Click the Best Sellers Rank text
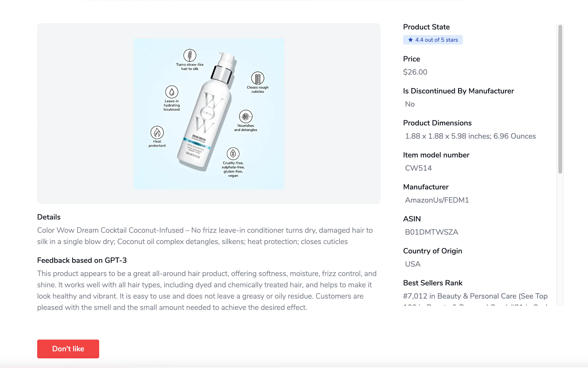The height and width of the screenshot is (368, 588). click(475, 296)
